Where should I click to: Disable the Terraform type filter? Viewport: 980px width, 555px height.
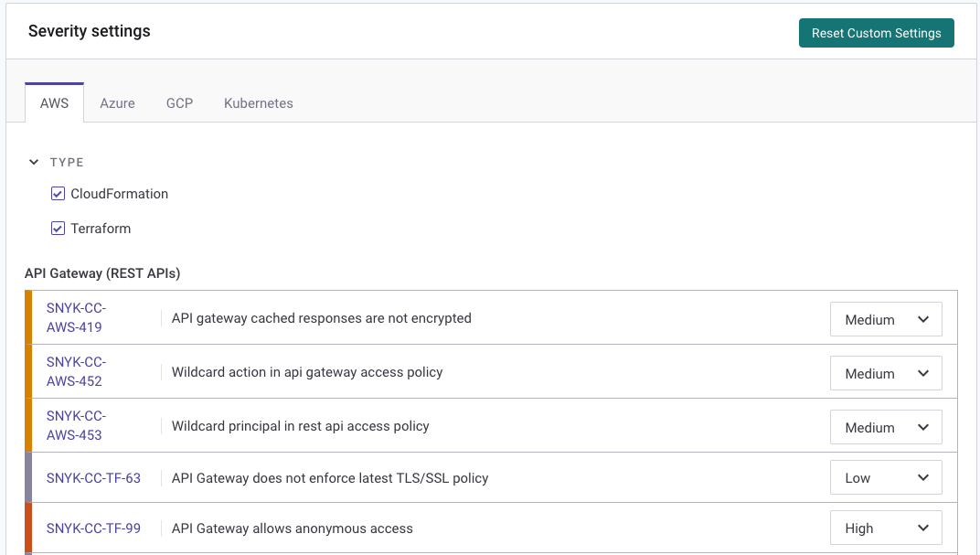coord(58,228)
